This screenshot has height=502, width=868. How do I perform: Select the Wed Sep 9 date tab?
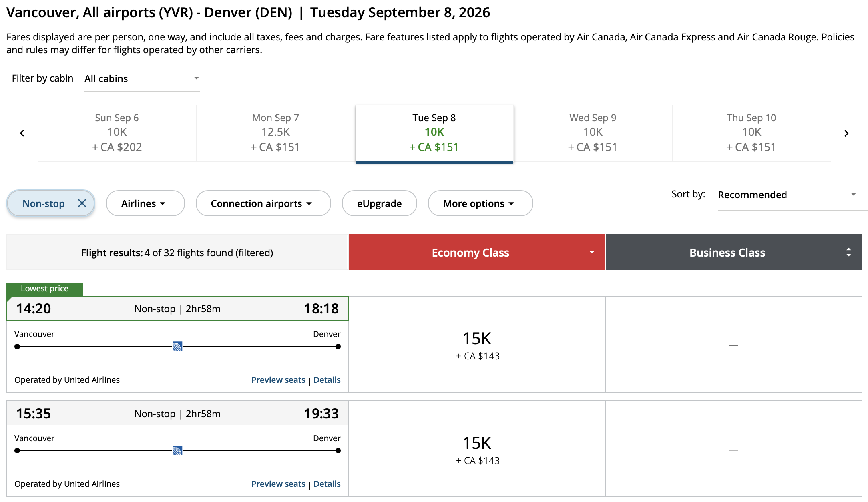click(x=593, y=133)
